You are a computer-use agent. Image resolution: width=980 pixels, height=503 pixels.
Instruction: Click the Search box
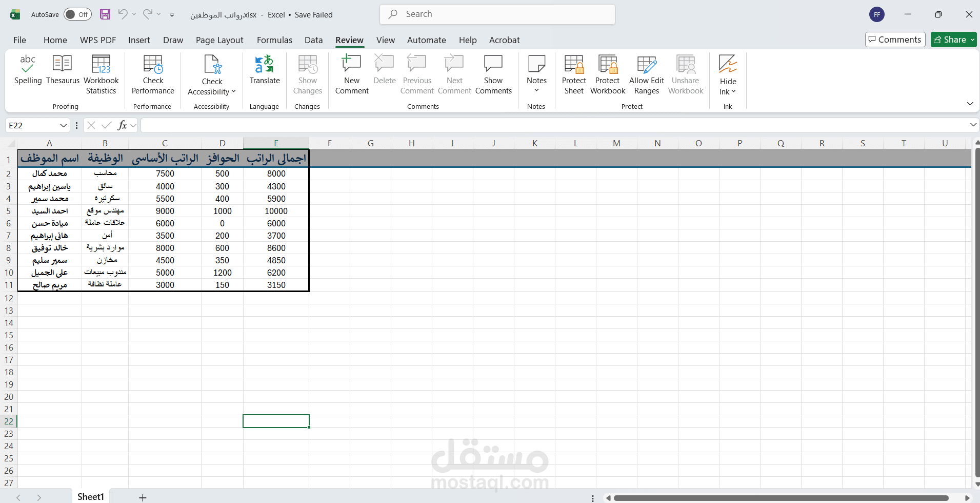[x=497, y=14]
